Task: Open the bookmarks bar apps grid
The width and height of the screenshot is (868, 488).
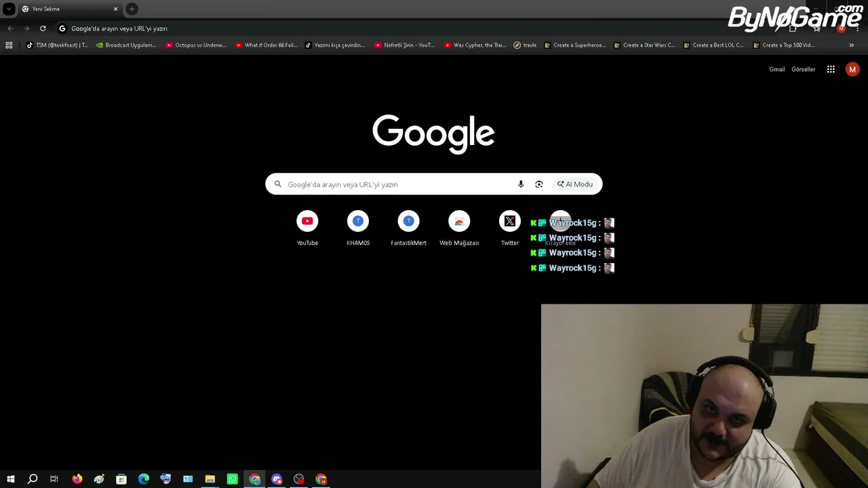Action: [x=9, y=45]
